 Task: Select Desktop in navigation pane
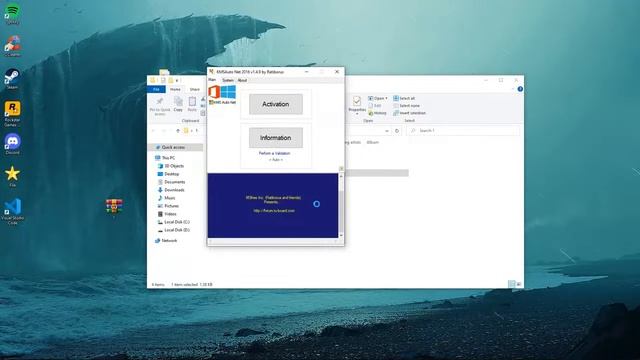(x=168, y=174)
